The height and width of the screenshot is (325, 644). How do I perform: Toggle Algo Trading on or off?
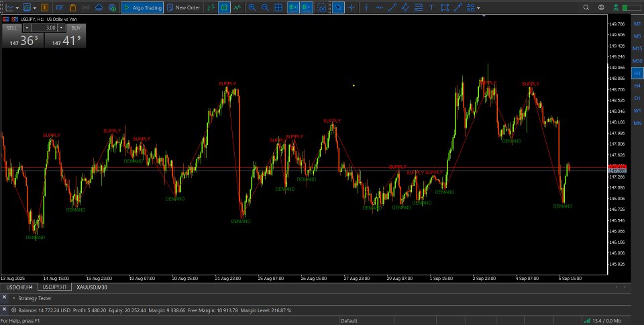(142, 7)
